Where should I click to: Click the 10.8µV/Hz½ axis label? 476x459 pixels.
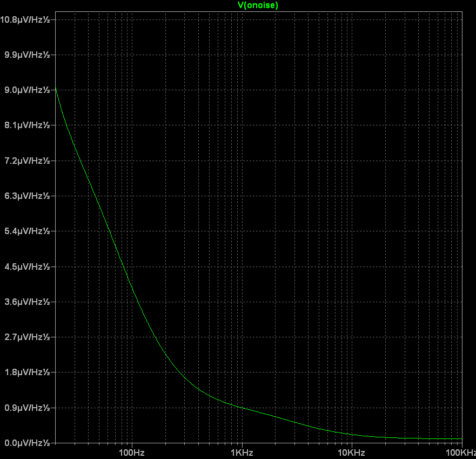click(x=25, y=20)
